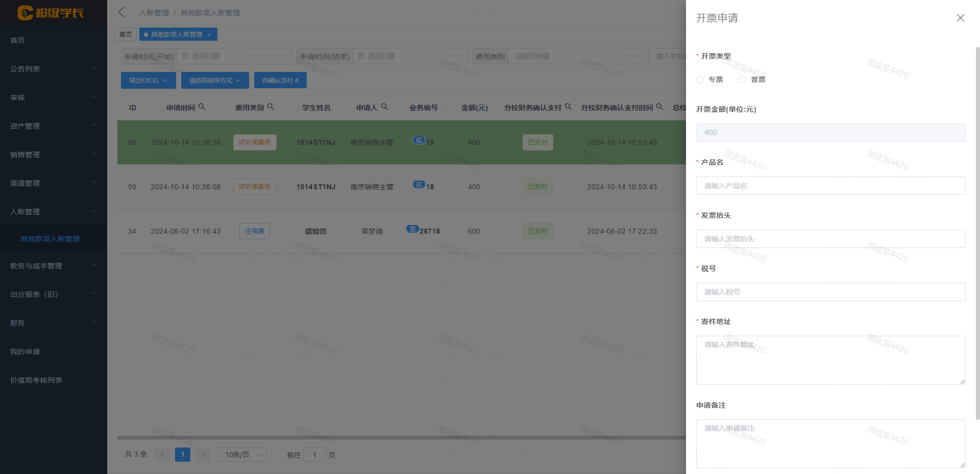Go to next page with the right chevron
Viewport: 980px width, 474px height.
203,454
